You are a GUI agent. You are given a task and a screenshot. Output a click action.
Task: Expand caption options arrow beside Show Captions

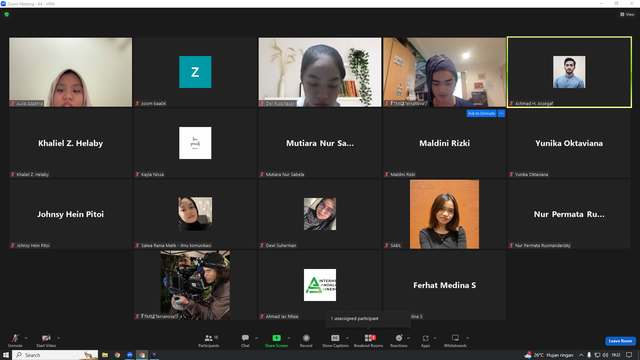pos(347,338)
